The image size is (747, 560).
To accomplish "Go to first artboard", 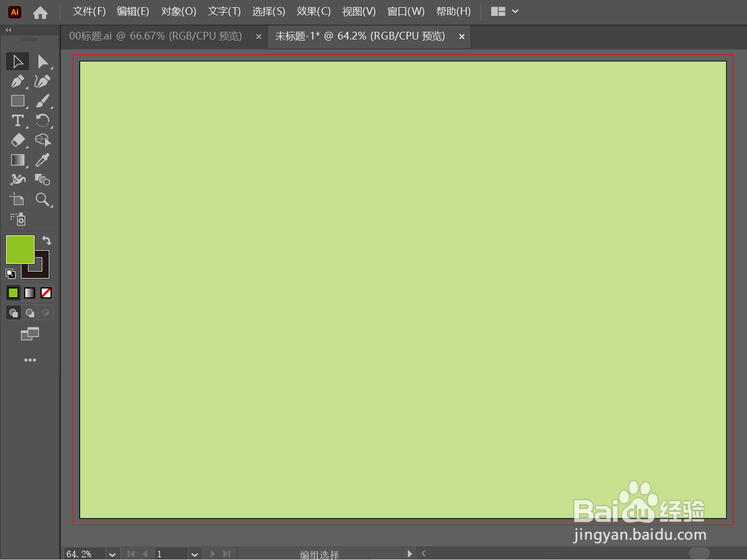I will [x=131, y=554].
